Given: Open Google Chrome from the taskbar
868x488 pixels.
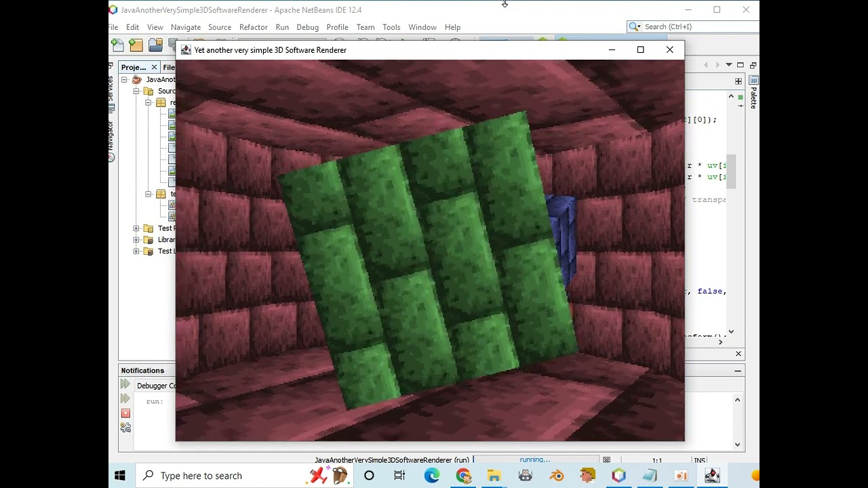Looking at the screenshot, I should tap(463, 476).
